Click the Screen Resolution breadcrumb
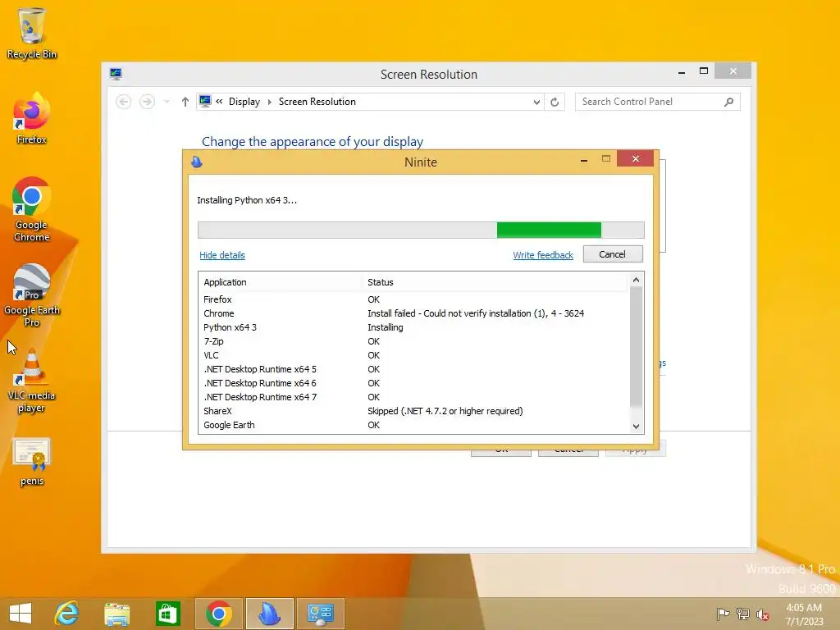The height and width of the screenshot is (630, 840). [x=317, y=102]
